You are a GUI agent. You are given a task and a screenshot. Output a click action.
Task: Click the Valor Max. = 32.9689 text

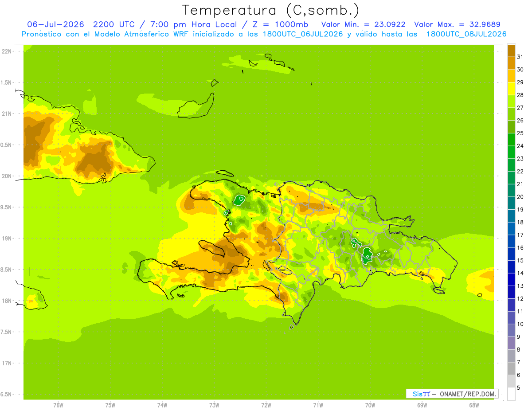click(457, 24)
